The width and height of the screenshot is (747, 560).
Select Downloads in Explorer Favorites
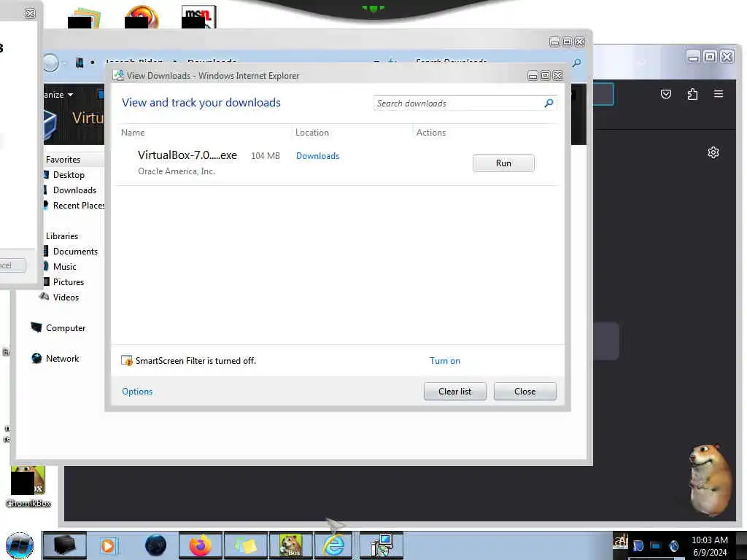(75, 190)
